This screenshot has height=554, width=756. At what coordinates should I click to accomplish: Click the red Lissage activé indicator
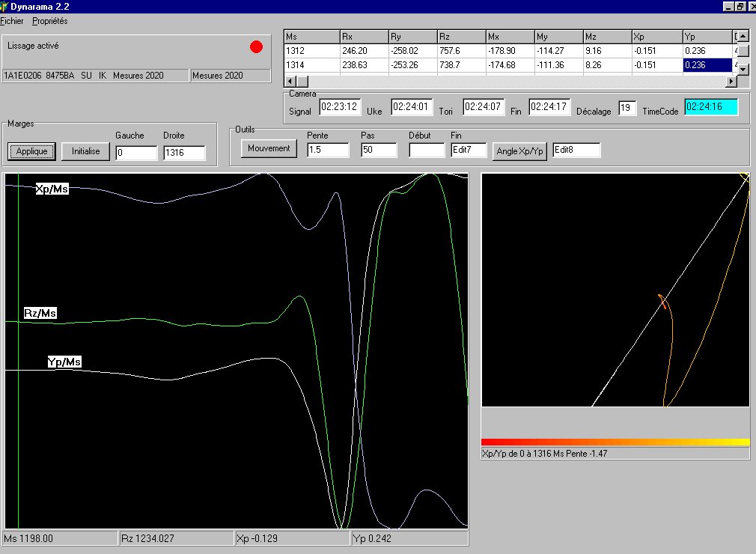click(x=256, y=46)
